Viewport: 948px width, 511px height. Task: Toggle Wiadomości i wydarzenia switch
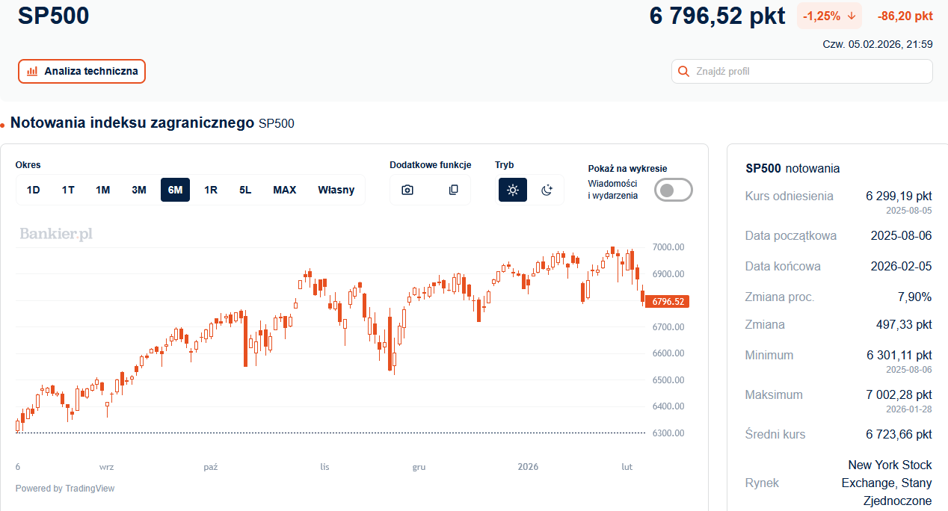[673, 190]
